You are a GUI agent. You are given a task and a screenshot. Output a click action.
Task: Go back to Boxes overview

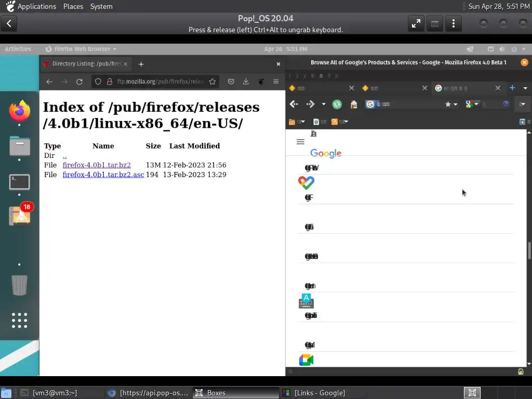point(9,23)
